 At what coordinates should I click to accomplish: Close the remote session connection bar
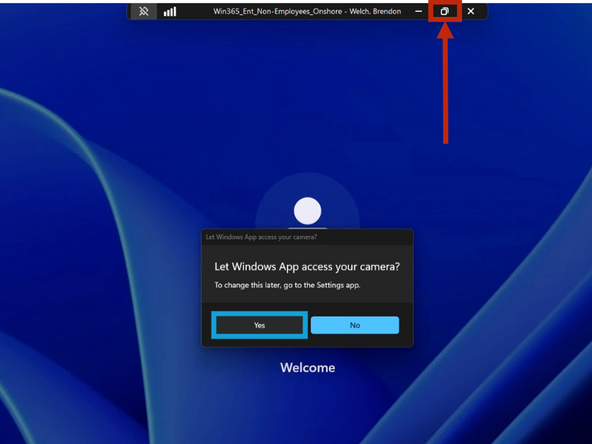coord(471,11)
